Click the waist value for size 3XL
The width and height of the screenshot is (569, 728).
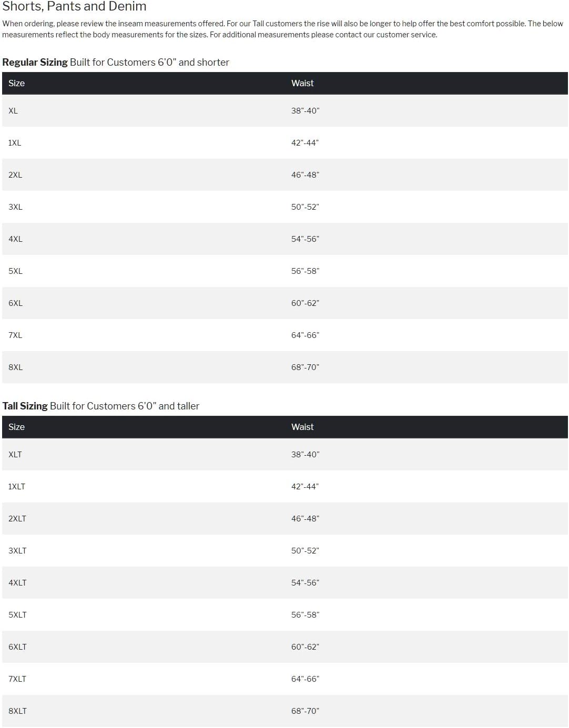click(305, 207)
